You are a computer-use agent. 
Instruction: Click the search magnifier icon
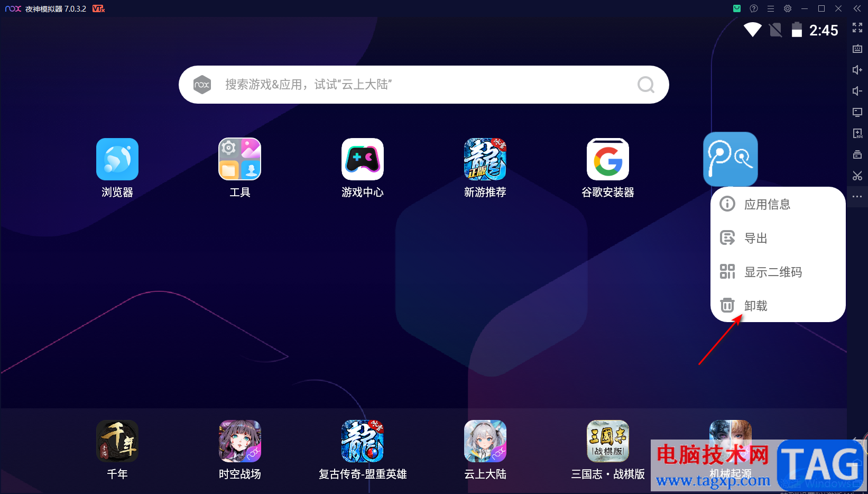coord(646,85)
